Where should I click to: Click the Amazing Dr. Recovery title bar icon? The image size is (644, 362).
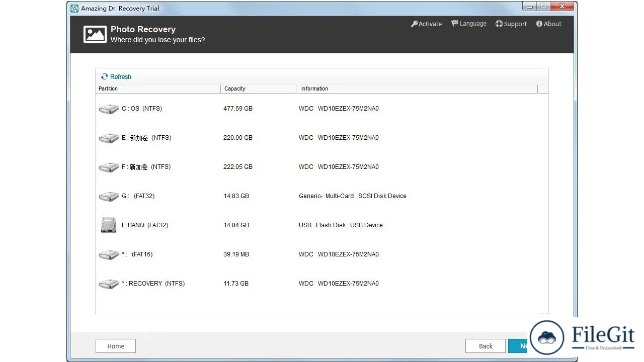pos(74,9)
